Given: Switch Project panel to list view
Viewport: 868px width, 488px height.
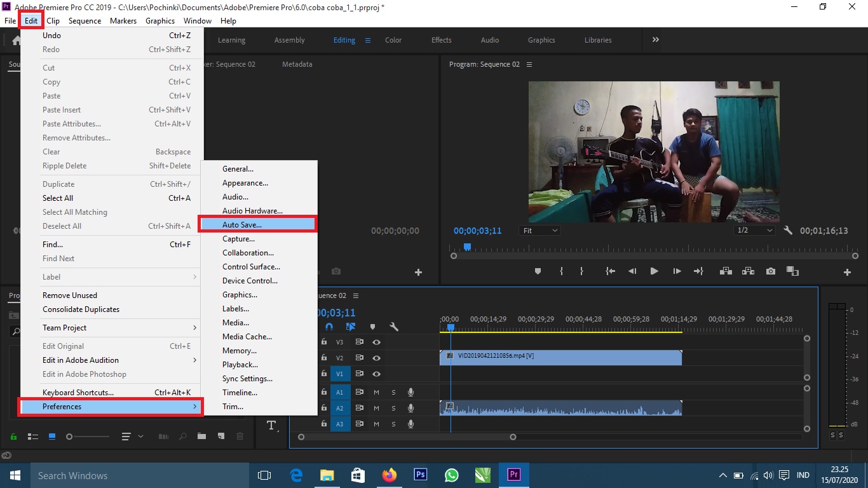Looking at the screenshot, I should click(32, 437).
